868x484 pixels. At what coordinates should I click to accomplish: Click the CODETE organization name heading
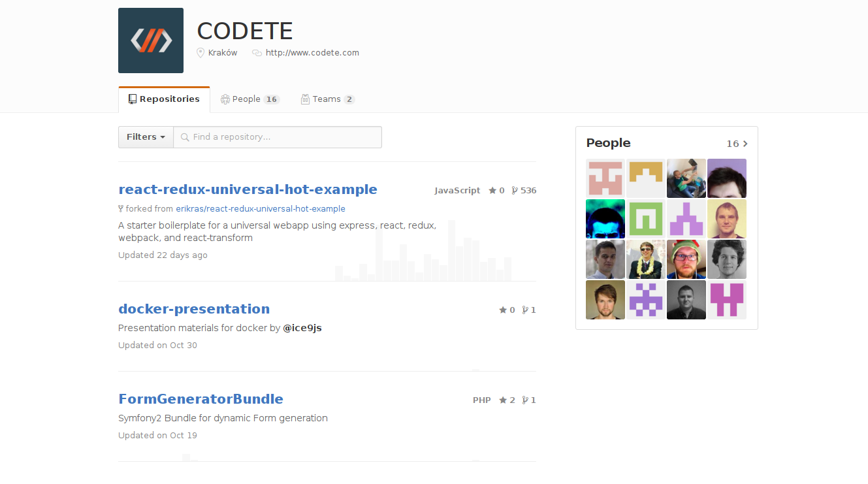click(x=245, y=31)
